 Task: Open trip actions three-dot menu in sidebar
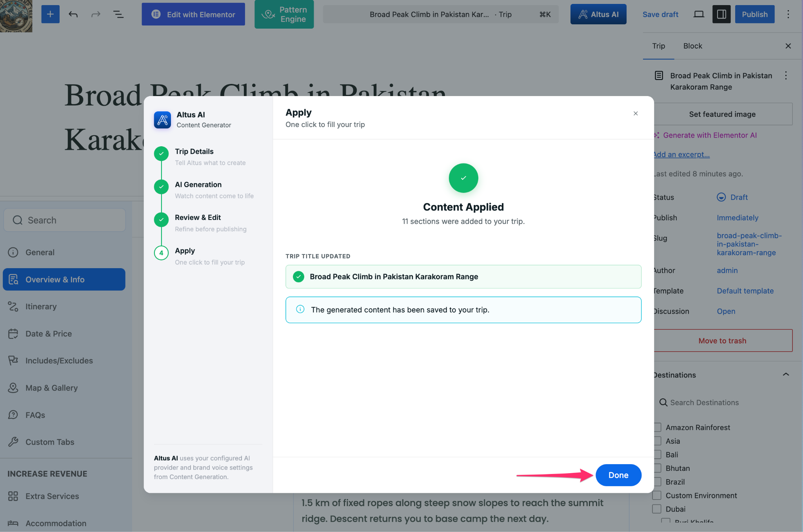point(786,76)
